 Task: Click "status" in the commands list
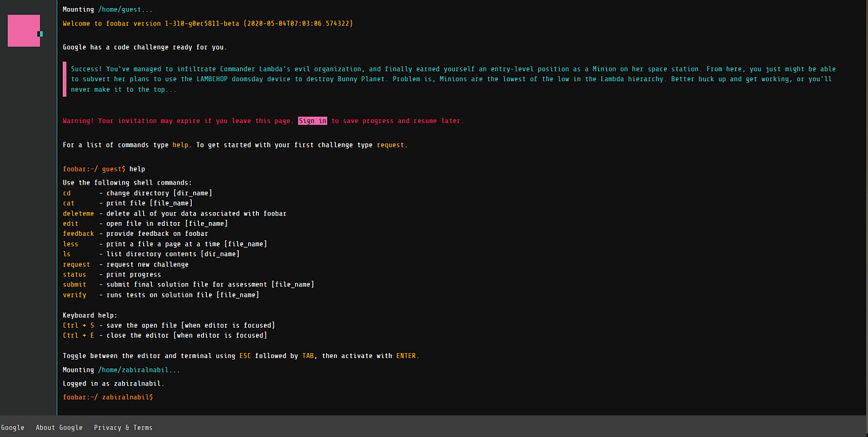click(x=74, y=273)
